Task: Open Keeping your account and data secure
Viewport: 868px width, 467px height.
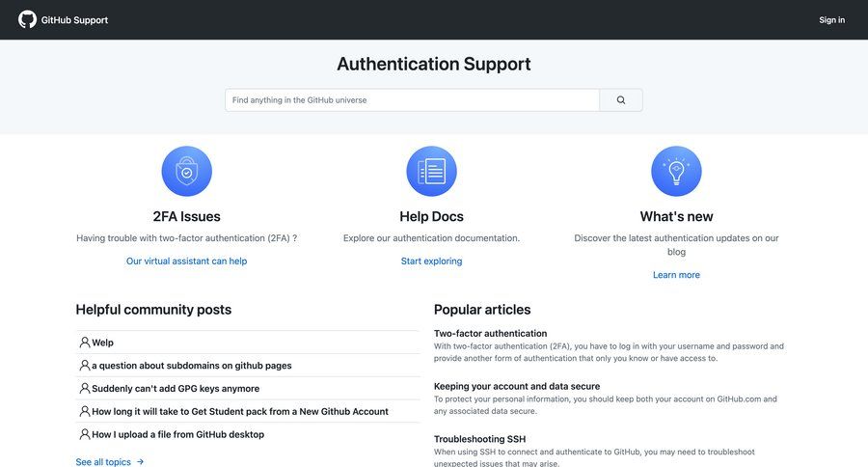Action: coord(517,386)
